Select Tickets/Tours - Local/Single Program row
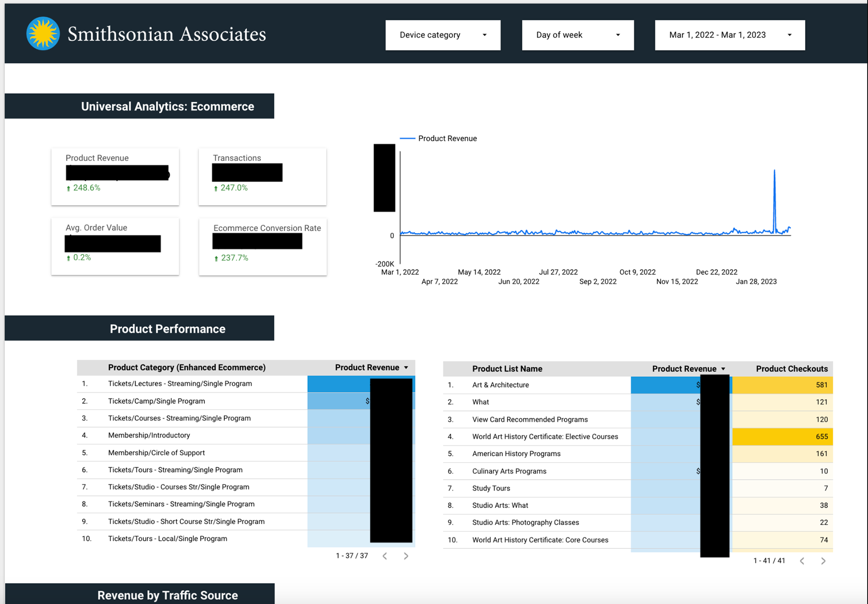This screenshot has height=604, width=868. (246, 538)
